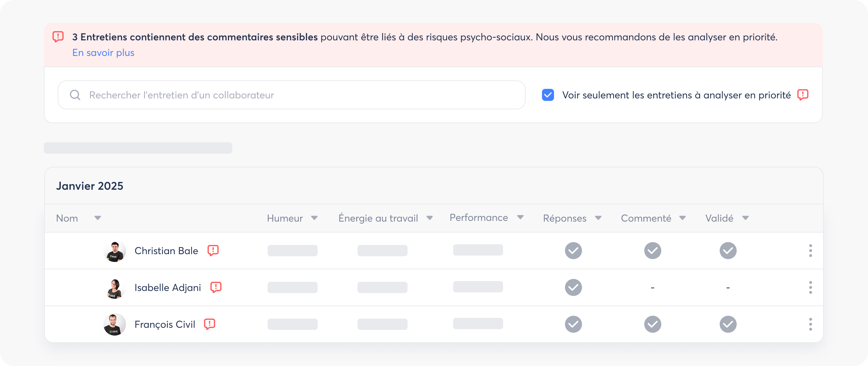Open the En savoir plus link
The image size is (868, 366).
(x=103, y=53)
